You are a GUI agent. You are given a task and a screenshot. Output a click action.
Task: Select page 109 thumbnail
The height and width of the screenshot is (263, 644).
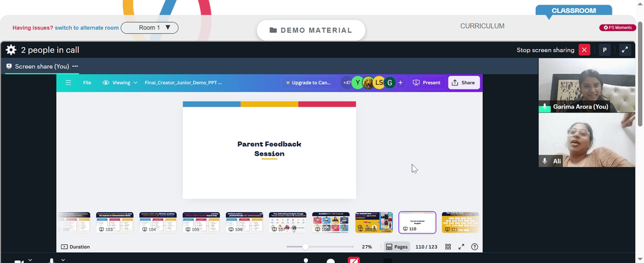(374, 222)
